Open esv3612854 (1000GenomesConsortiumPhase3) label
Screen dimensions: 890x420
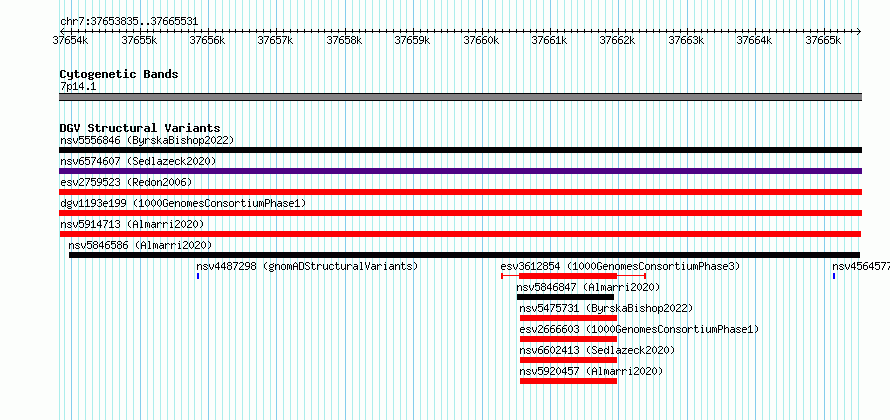[x=620, y=266]
